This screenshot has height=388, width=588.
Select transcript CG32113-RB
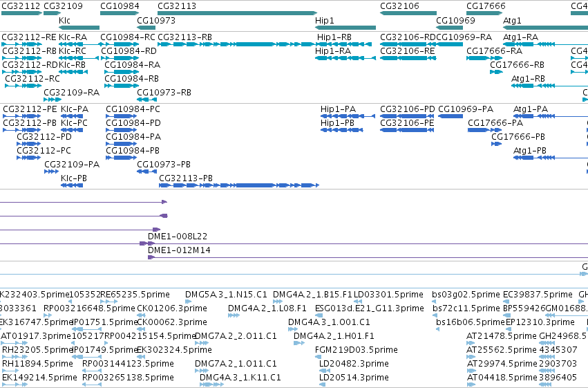click(236, 44)
